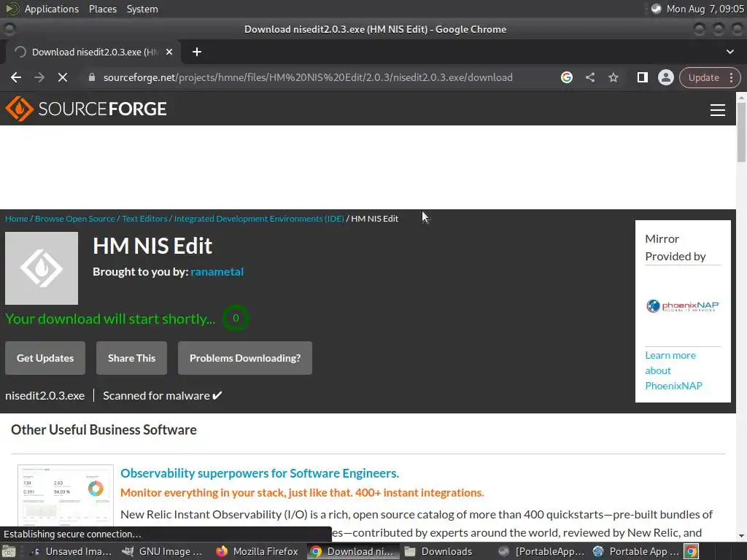Click the green download countdown circle
747x560 pixels.
[x=236, y=318]
